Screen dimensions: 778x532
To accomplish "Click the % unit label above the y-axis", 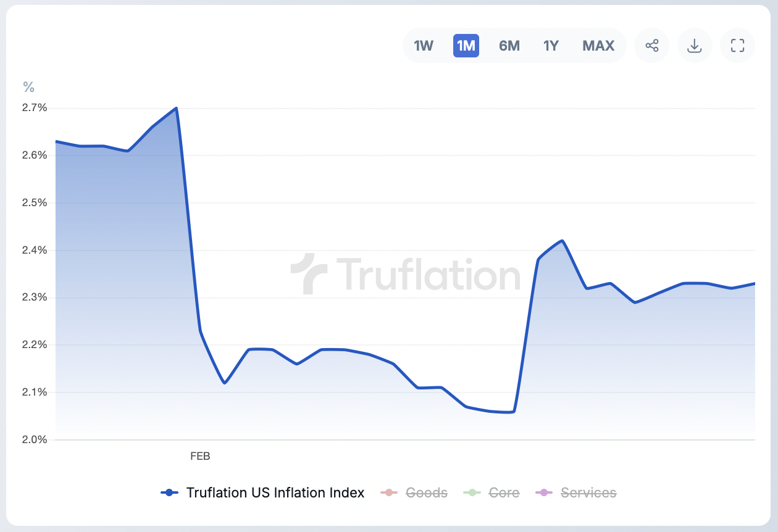I will click(28, 86).
